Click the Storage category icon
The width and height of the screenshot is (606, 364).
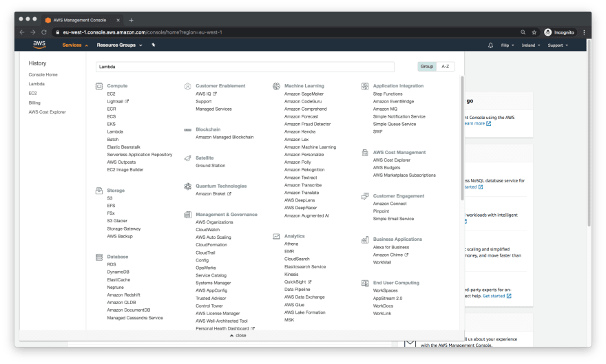pyautogui.click(x=99, y=191)
